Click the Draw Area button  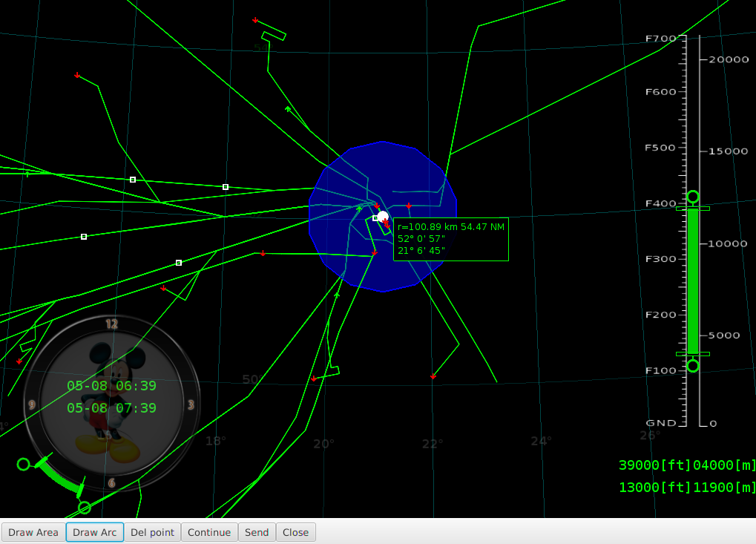click(33, 532)
